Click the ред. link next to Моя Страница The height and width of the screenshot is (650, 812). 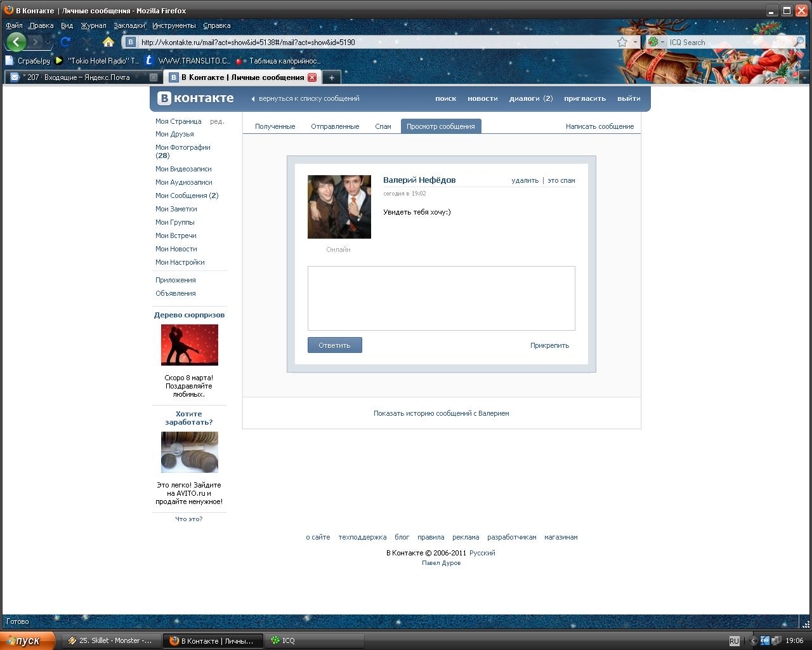coord(217,121)
